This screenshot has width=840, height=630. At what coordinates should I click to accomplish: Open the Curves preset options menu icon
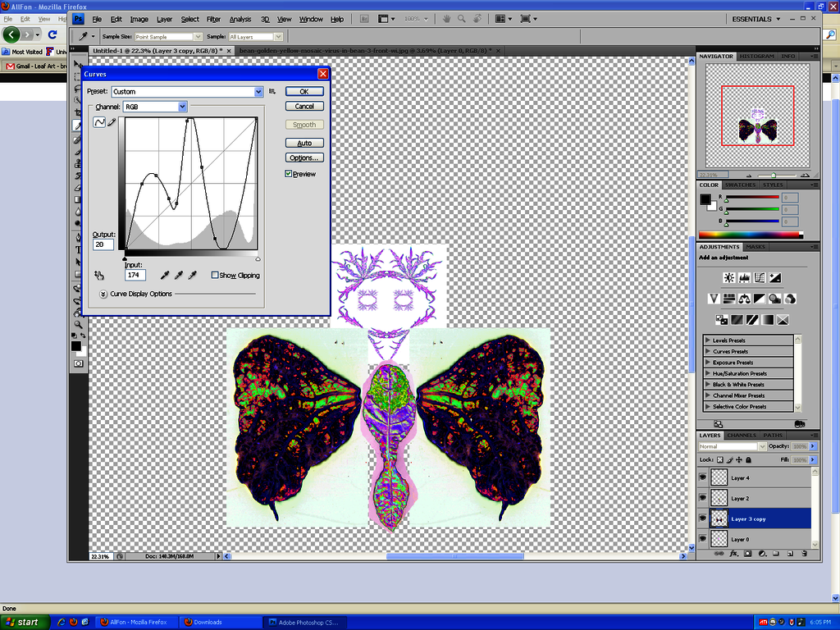click(x=272, y=92)
